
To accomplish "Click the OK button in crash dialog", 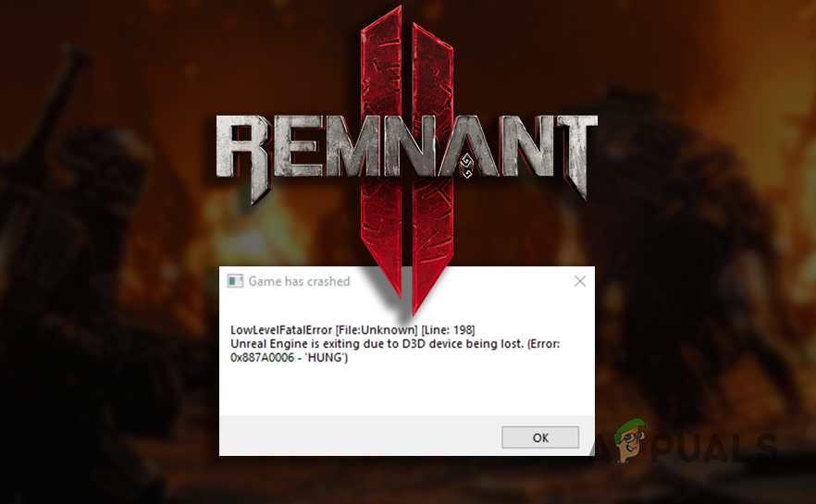I will coord(540,437).
